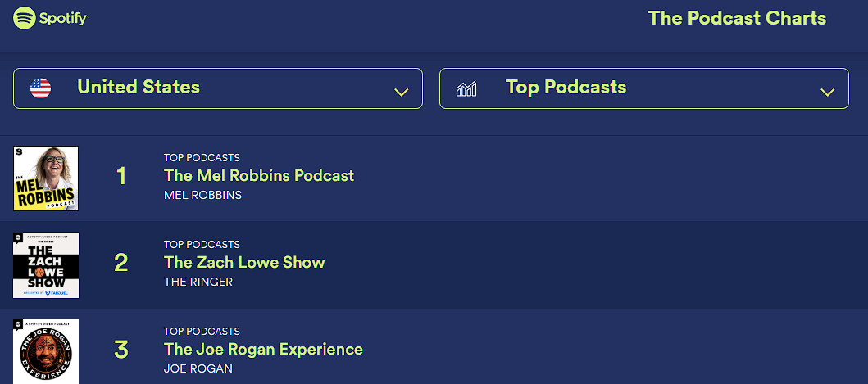Open the United States country dropdown
This screenshot has width=868, height=384.
(217, 88)
